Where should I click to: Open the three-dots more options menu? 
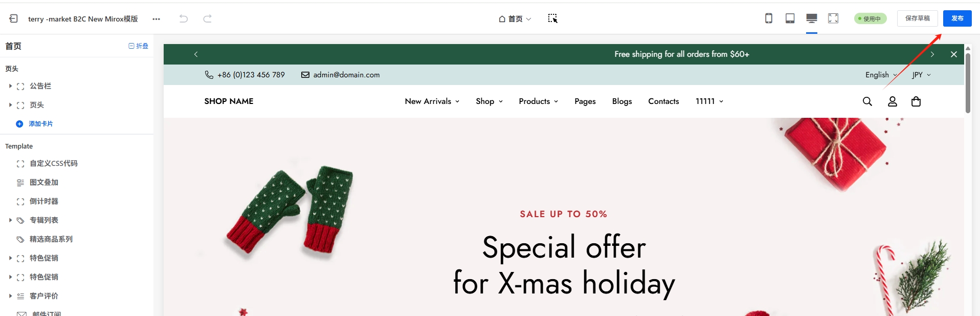tap(156, 19)
